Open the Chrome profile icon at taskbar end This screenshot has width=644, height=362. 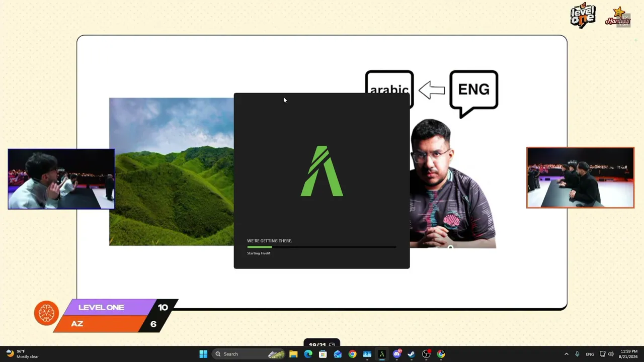pos(441,354)
